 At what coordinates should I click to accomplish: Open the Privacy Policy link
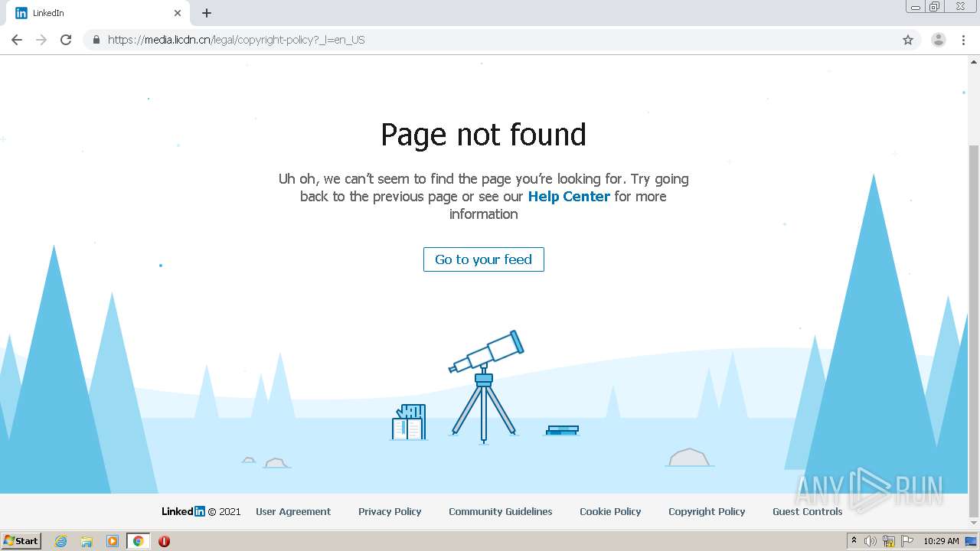pyautogui.click(x=390, y=511)
